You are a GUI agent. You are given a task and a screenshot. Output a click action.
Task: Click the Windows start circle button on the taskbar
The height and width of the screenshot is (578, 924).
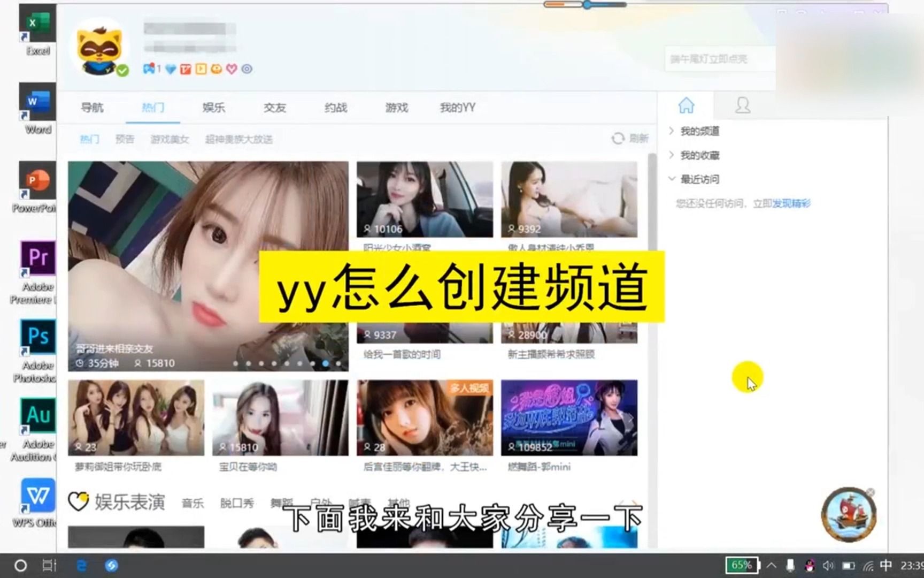[20, 566]
